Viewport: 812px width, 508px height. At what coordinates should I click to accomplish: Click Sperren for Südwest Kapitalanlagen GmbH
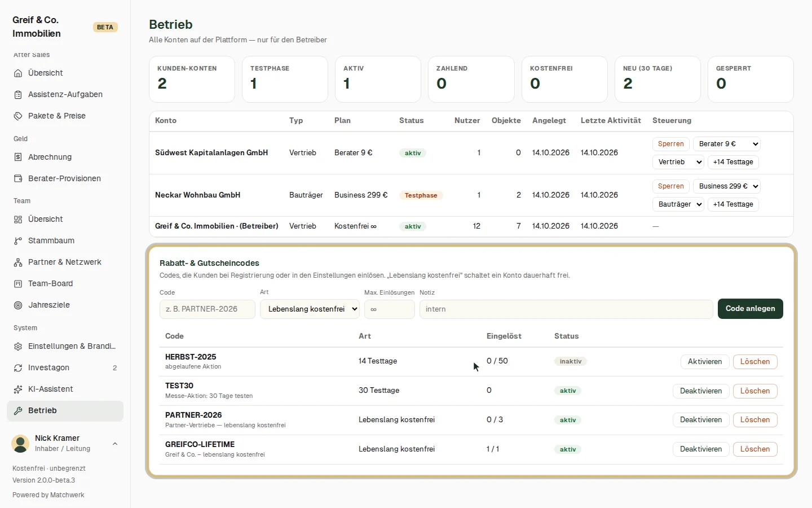coord(670,144)
